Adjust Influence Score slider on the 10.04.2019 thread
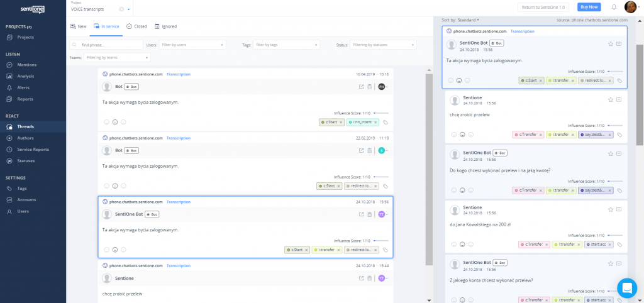Screen dimensions: 644x303 [x=380, y=113]
